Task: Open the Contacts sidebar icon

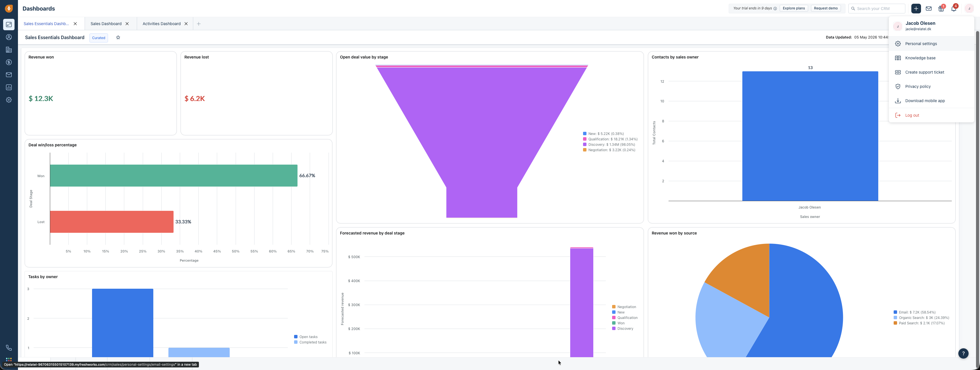Action: (9, 37)
